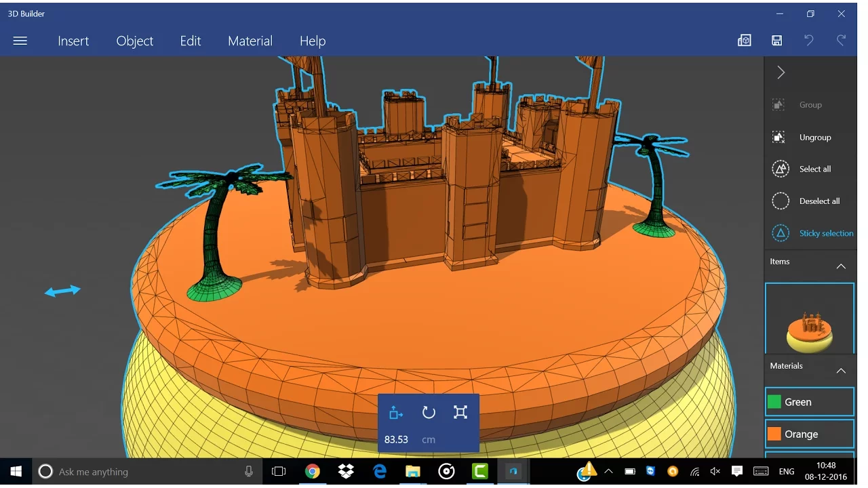This screenshot has height=488, width=868.
Task: Click the 3D print icon in header
Action: coord(745,41)
